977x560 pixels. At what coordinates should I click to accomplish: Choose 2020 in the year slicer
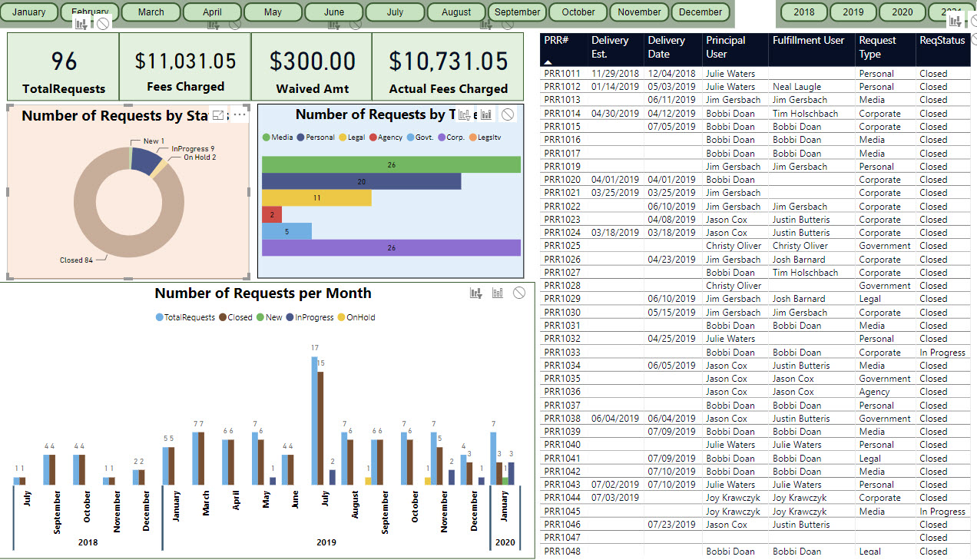click(902, 12)
